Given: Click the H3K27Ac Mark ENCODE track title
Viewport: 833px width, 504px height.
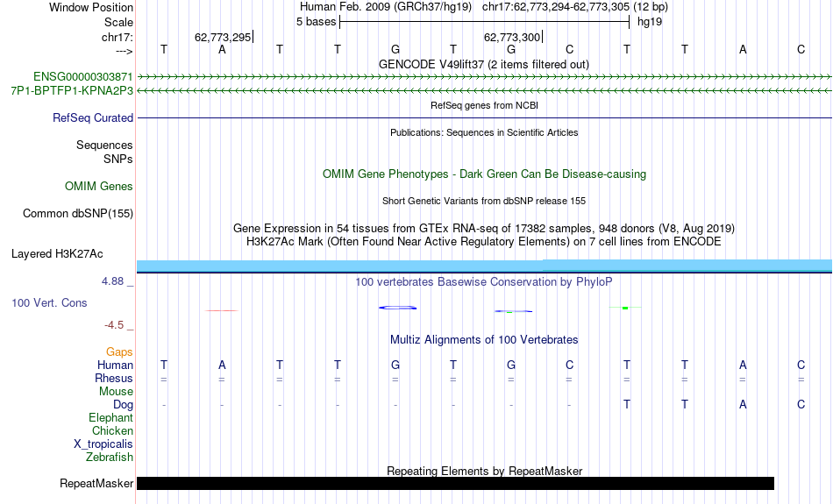Looking at the screenshot, I should (484, 242).
